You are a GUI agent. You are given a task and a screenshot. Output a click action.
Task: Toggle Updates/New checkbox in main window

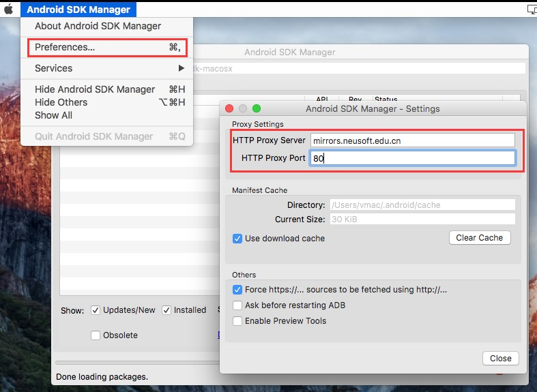coord(96,310)
